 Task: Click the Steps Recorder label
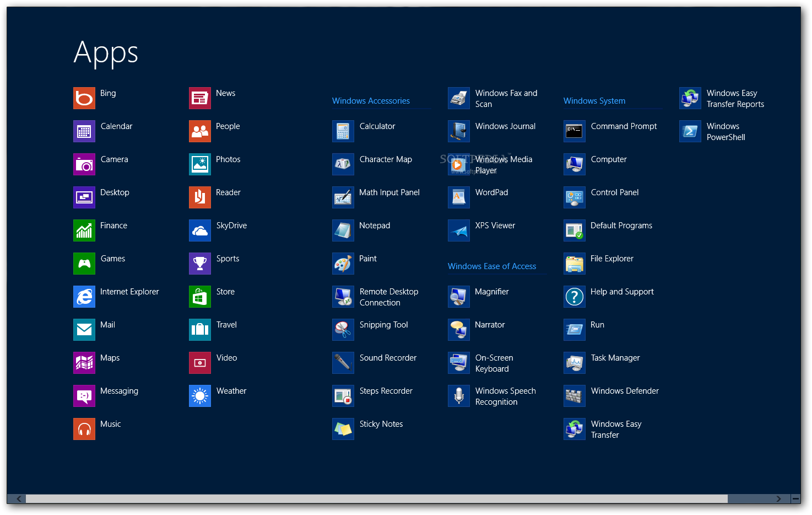tap(386, 391)
